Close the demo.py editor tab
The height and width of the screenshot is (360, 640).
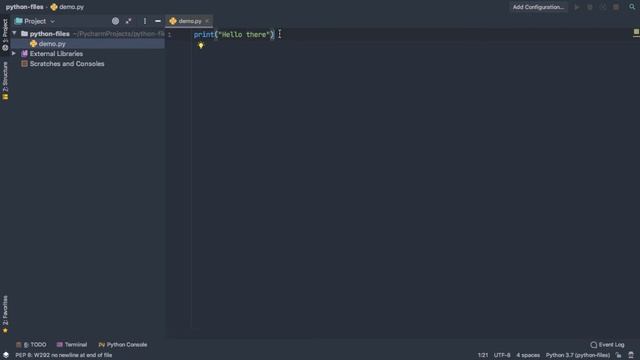[207, 21]
